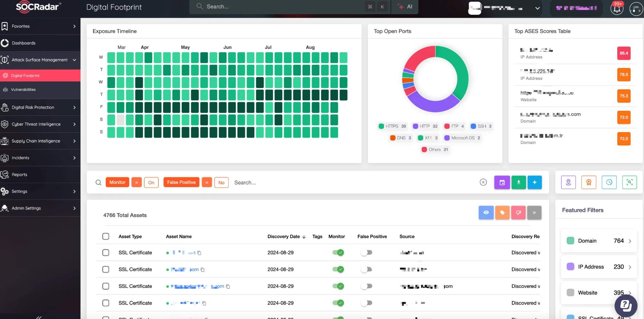644x319 pixels.
Task: Toggle Monitor off for first row
Action: point(338,253)
